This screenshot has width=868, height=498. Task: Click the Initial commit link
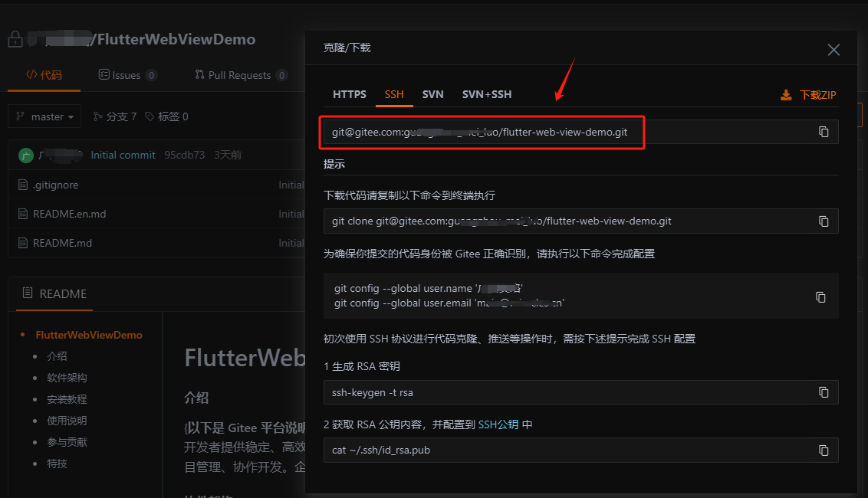(x=123, y=154)
